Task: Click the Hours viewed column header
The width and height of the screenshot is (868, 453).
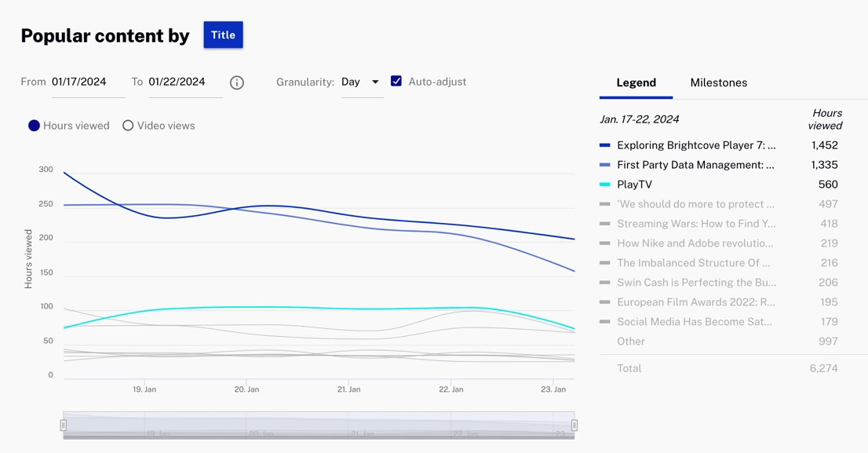Action: (825, 119)
